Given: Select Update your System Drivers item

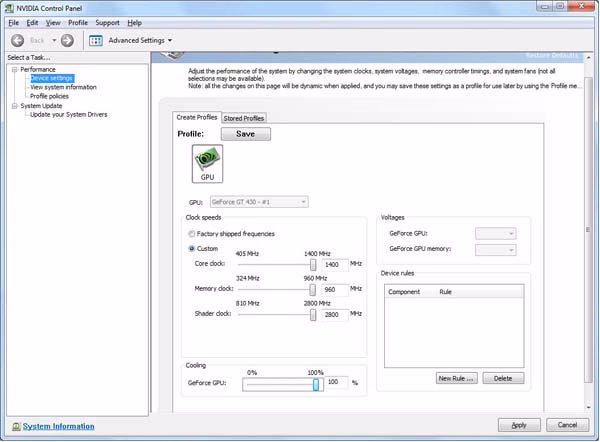Looking at the screenshot, I should [x=68, y=114].
